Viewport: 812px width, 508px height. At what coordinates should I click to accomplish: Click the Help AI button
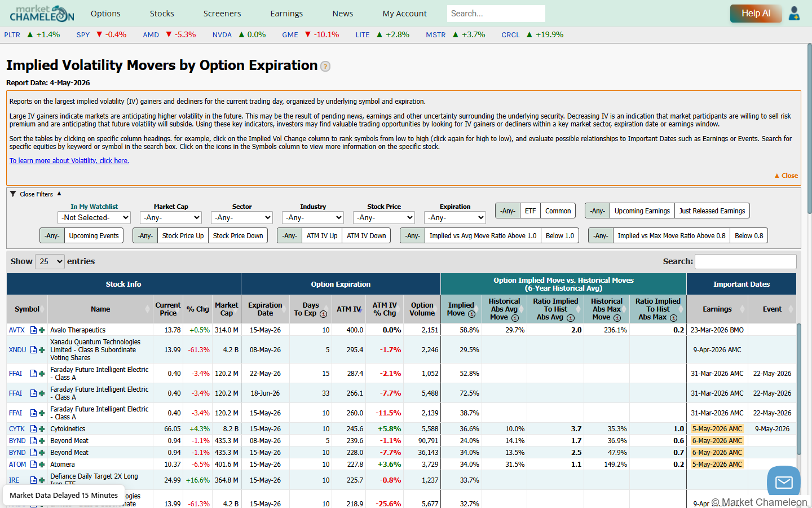(756, 13)
